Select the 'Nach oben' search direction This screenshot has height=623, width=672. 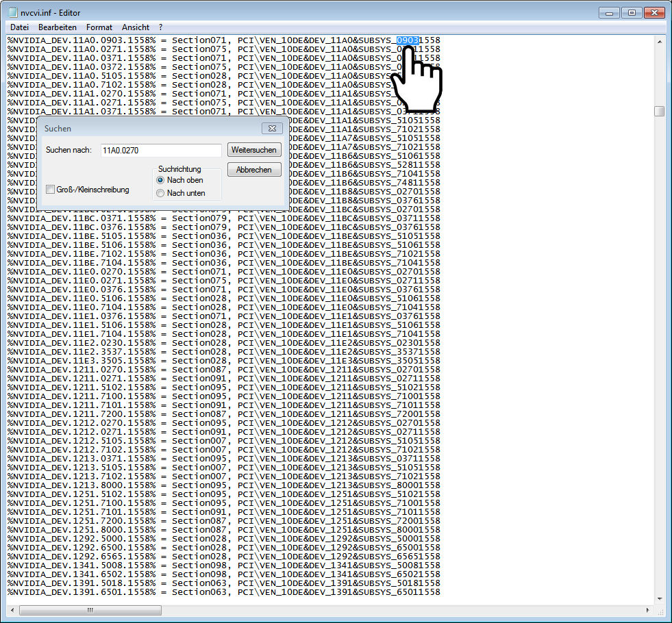tap(160, 180)
